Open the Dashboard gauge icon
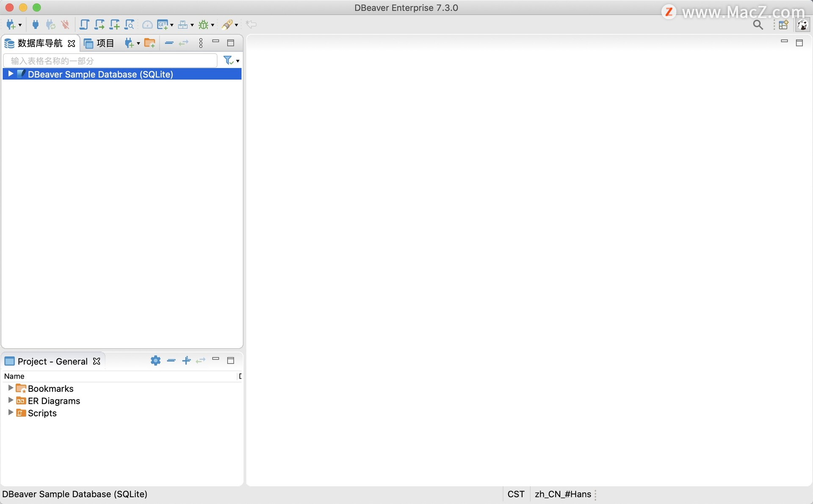This screenshot has height=504, width=813. (x=147, y=25)
